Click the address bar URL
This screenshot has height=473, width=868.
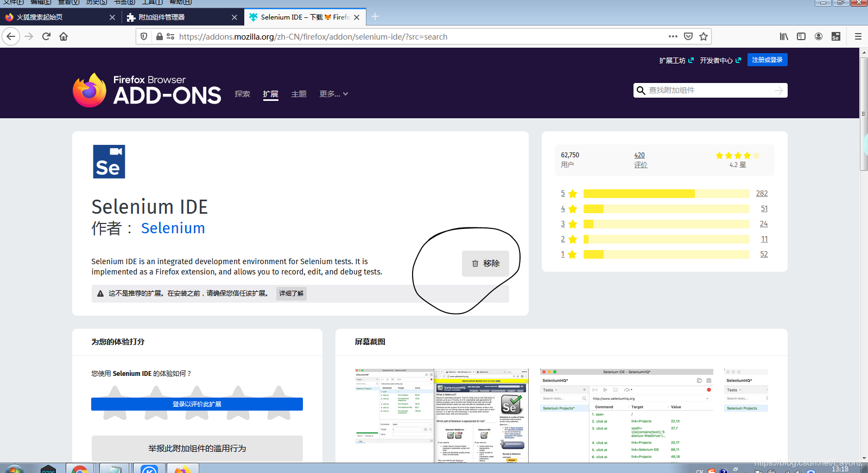click(x=313, y=37)
